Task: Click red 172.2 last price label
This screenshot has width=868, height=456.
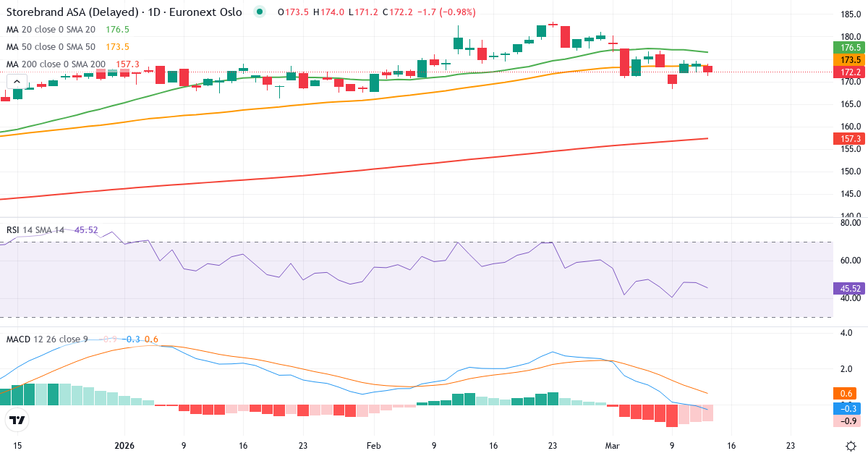Action: (850, 72)
